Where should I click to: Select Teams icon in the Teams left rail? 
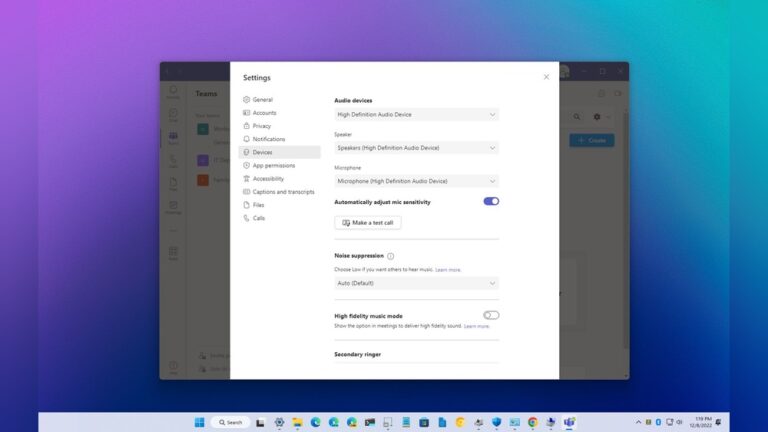coord(173,138)
